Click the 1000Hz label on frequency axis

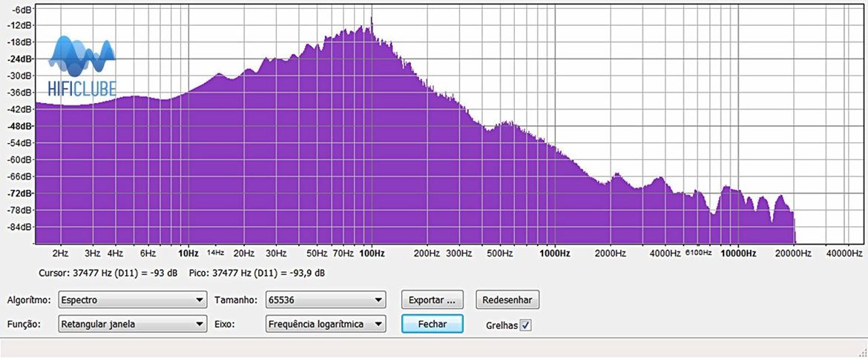(x=555, y=253)
